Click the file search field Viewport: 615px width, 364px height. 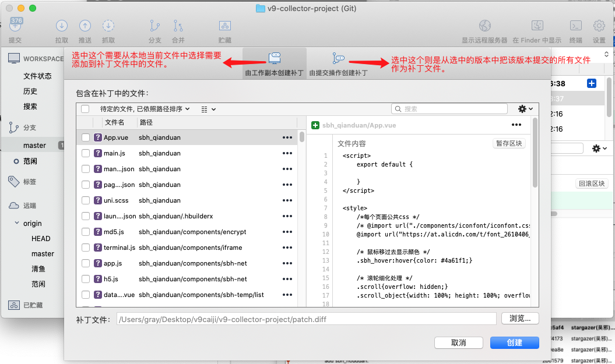[x=449, y=109]
